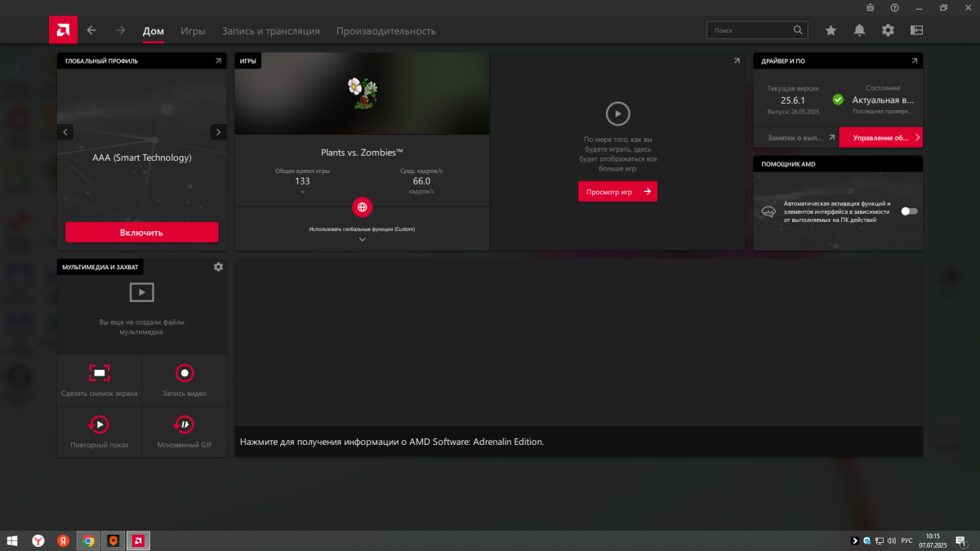980x551 pixels.
Task: Toggle the AMD Assistant switch
Action: (909, 211)
